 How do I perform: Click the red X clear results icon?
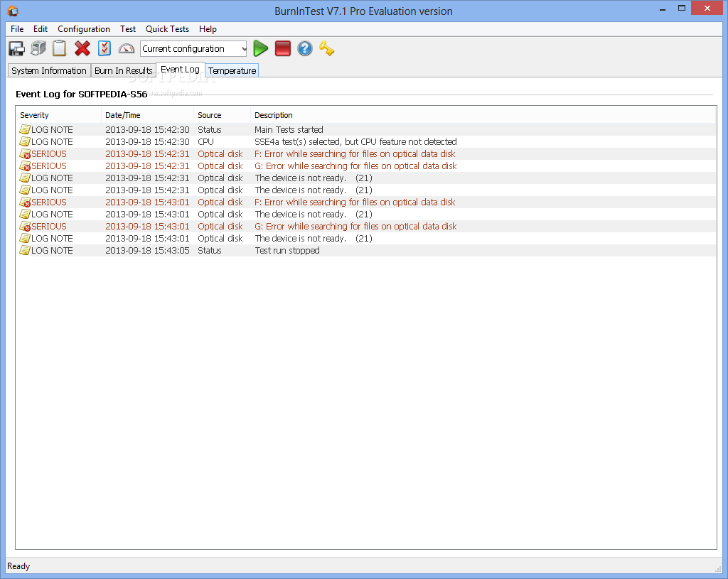coord(82,48)
